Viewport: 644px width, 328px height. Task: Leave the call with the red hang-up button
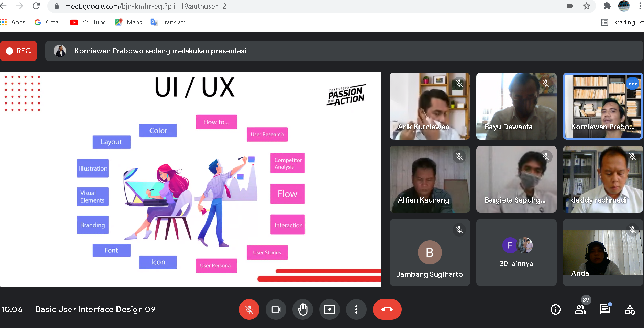387,309
